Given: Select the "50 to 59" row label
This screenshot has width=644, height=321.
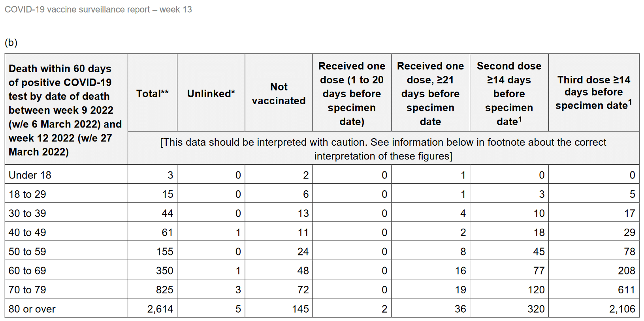Looking at the screenshot, I should pos(27,252).
